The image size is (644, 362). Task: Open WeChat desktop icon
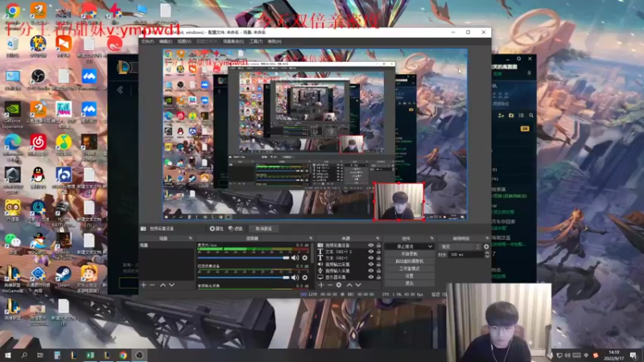[13, 243]
